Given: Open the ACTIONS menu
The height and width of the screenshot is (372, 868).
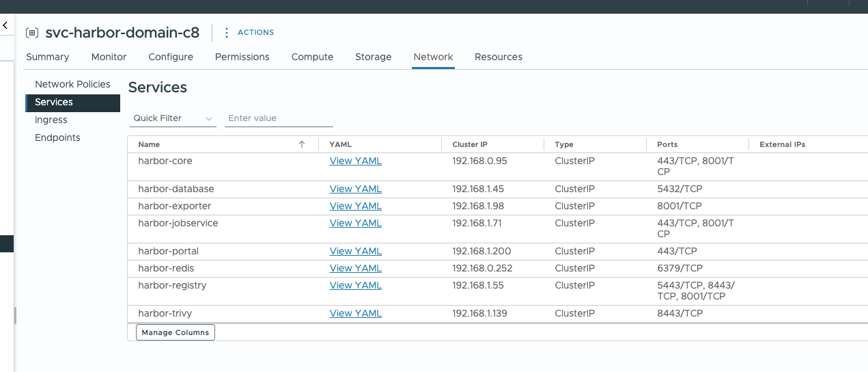Looking at the screenshot, I should point(249,32).
